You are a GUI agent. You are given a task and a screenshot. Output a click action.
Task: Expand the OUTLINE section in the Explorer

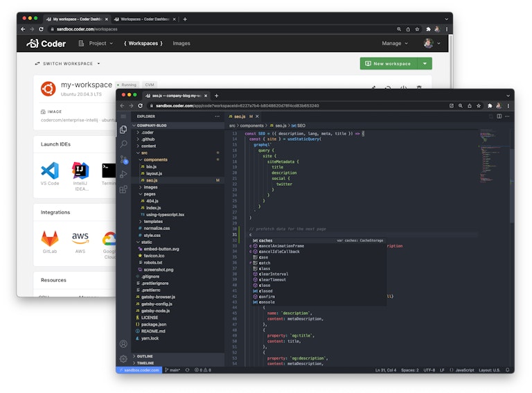[145, 356]
